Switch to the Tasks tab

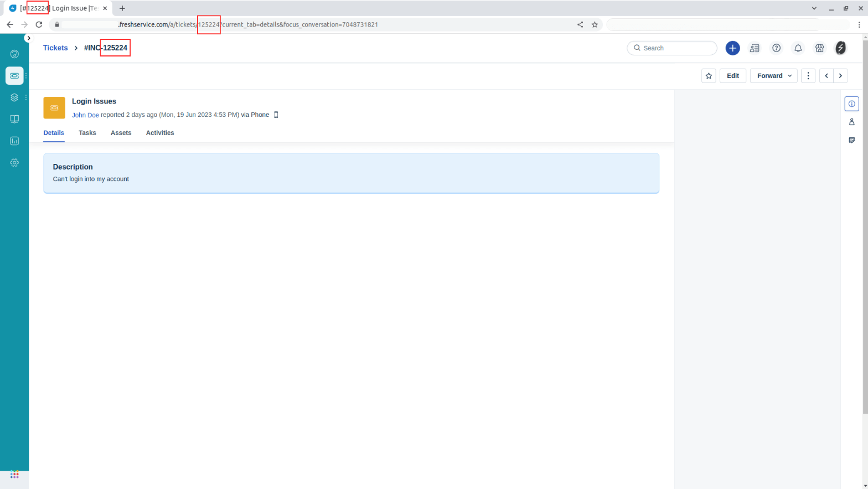pos(87,133)
